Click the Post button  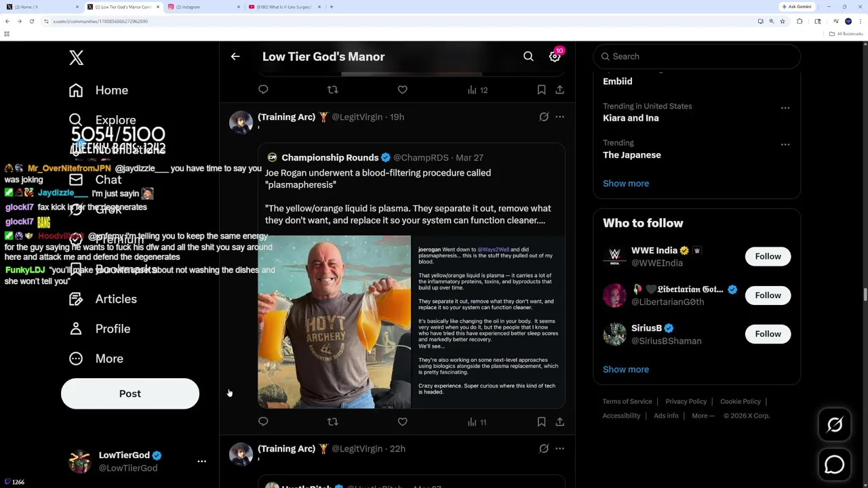(x=130, y=394)
